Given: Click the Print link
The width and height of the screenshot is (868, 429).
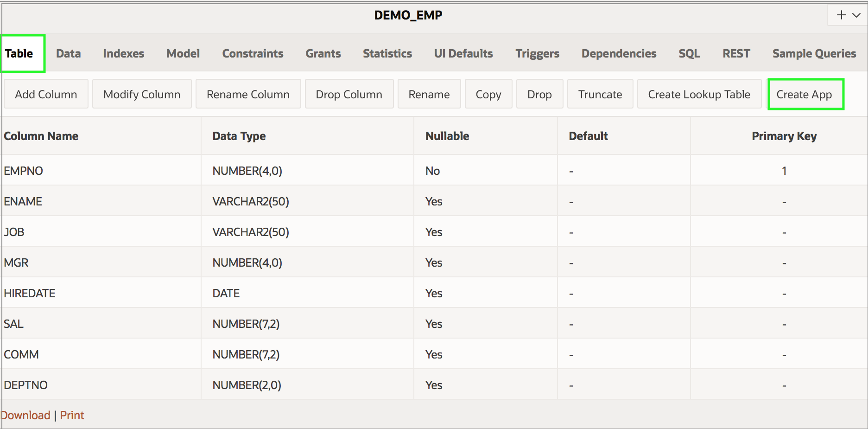Looking at the screenshot, I should coord(72,415).
